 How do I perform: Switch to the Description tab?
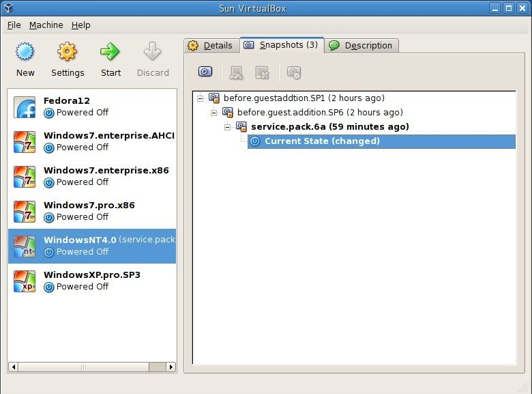click(361, 46)
